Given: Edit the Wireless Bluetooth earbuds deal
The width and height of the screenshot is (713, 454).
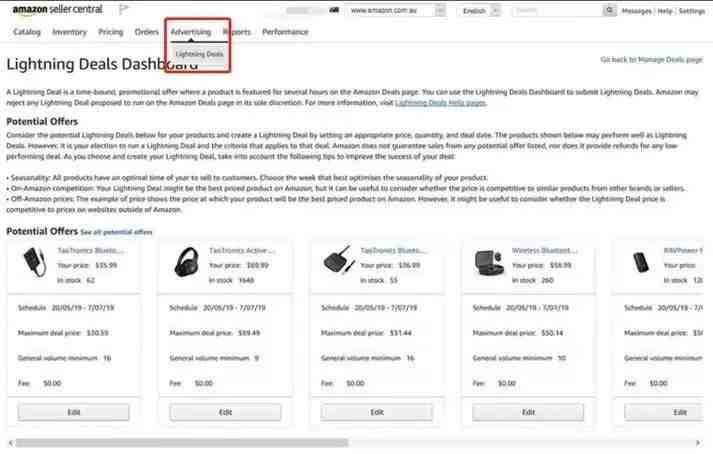Looking at the screenshot, I should pyautogui.click(x=528, y=412).
